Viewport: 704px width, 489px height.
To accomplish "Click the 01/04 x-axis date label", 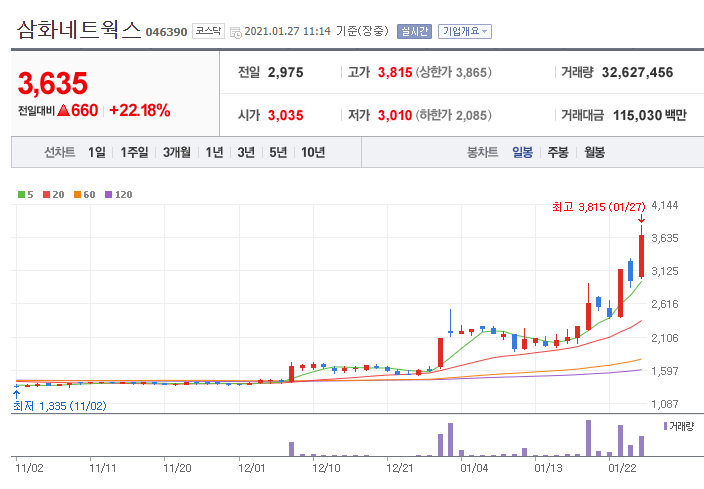I will [x=474, y=468].
